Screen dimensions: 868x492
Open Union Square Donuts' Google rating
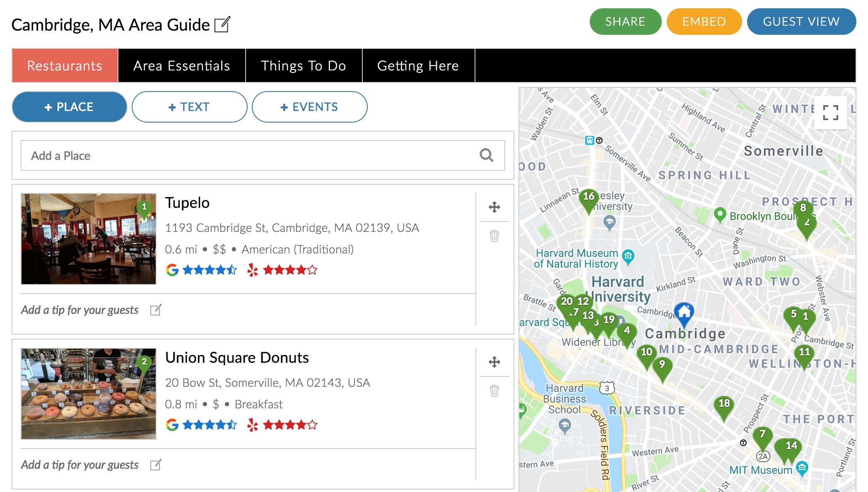[x=201, y=425]
